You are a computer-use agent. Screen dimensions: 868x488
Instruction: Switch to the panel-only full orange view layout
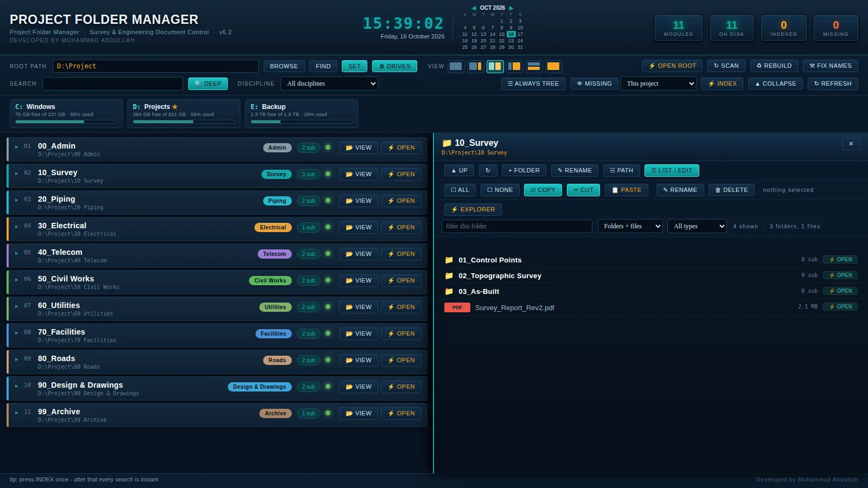[553, 66]
